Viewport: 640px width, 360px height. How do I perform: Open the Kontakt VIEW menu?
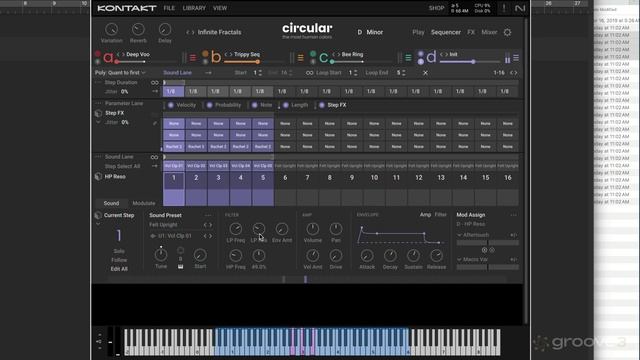[x=220, y=8]
